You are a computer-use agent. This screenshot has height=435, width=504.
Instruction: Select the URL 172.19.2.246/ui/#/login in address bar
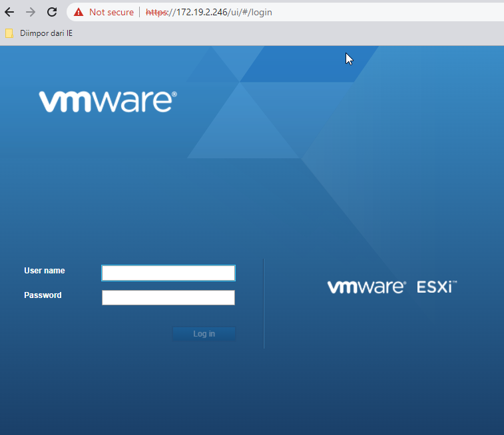tap(208, 12)
